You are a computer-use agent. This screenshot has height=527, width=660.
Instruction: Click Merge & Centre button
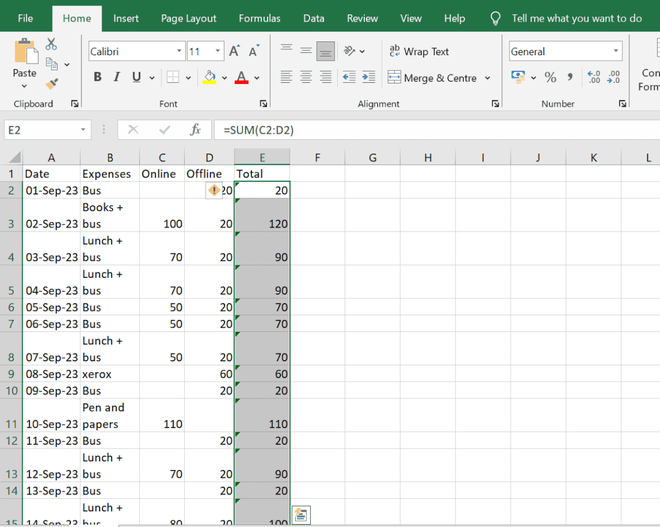[432, 78]
